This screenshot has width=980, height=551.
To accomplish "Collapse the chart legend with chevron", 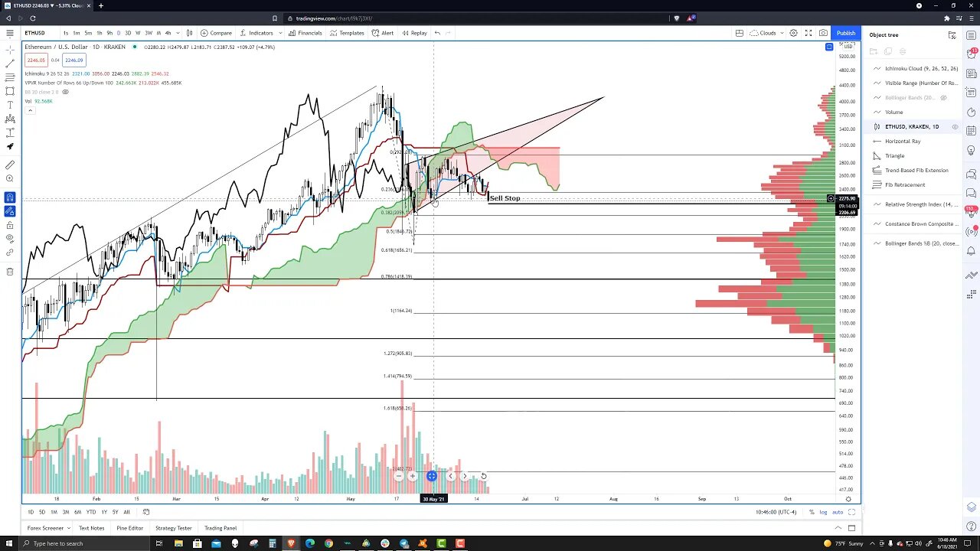I will click(30, 110).
